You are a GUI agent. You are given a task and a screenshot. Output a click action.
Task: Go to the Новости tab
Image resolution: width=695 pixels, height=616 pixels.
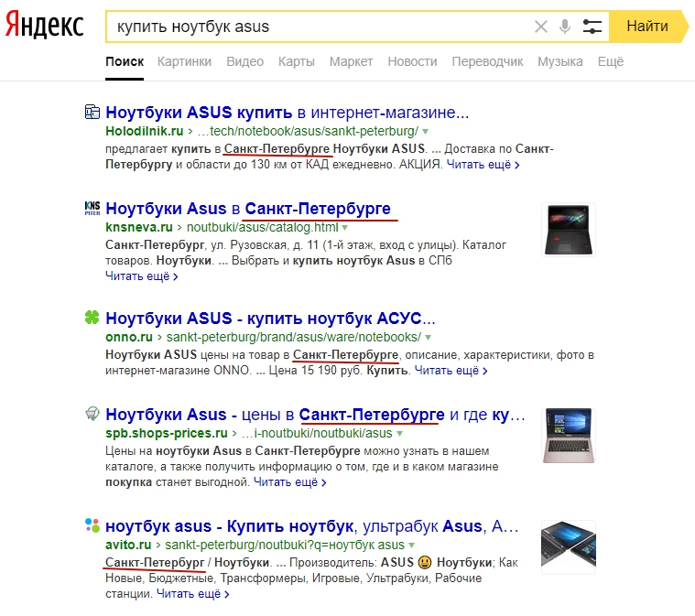point(412,61)
